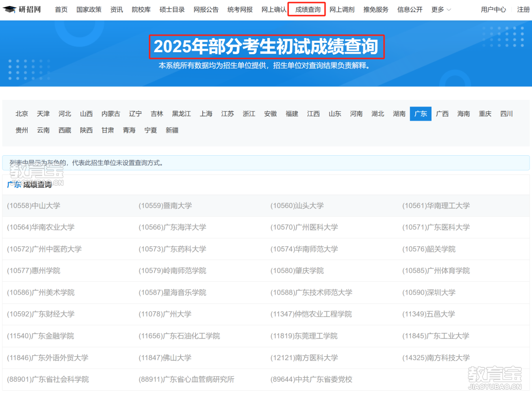Select the 吉林 province tab
Viewport: 532px width, 401px height.
tap(157, 114)
